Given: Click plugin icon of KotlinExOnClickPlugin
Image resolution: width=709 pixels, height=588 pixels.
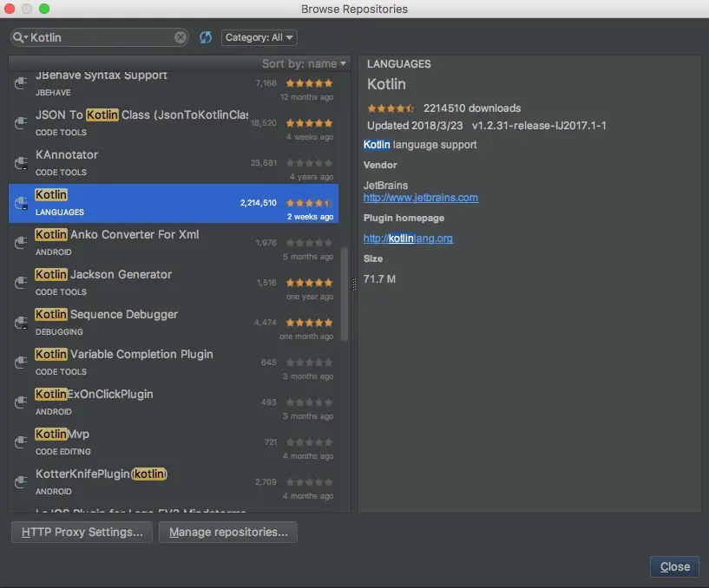Looking at the screenshot, I should pos(21,402).
